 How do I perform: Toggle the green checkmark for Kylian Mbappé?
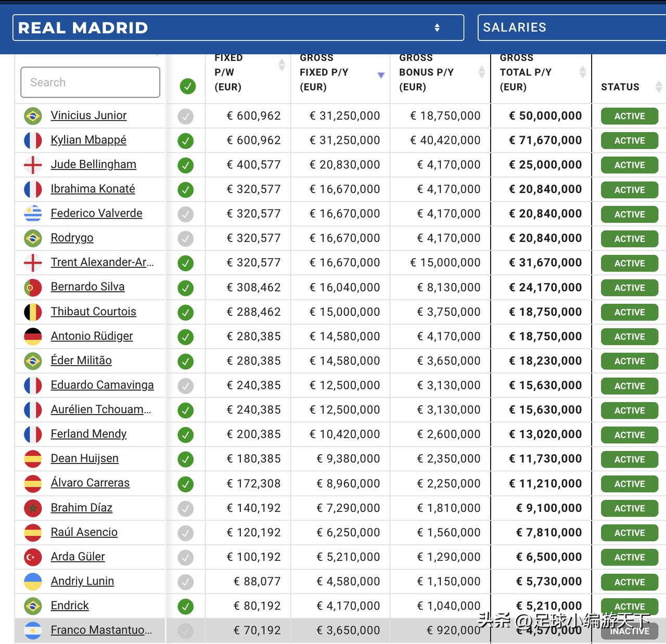coord(185,141)
